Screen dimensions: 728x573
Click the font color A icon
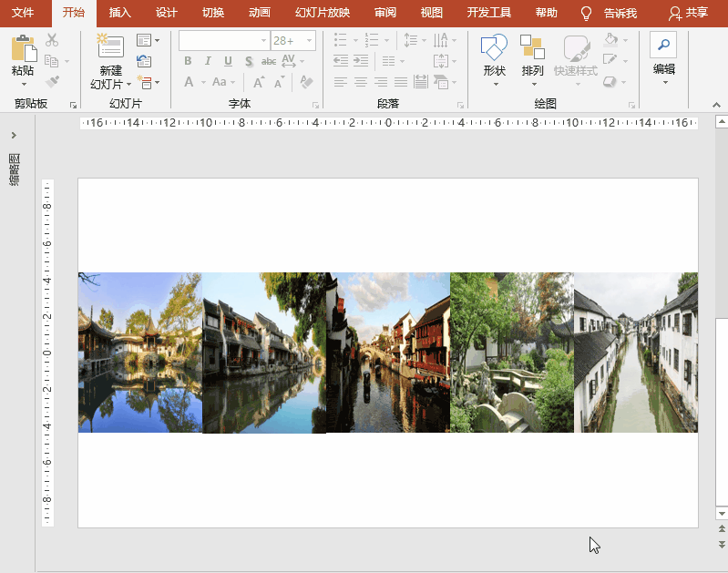(189, 82)
